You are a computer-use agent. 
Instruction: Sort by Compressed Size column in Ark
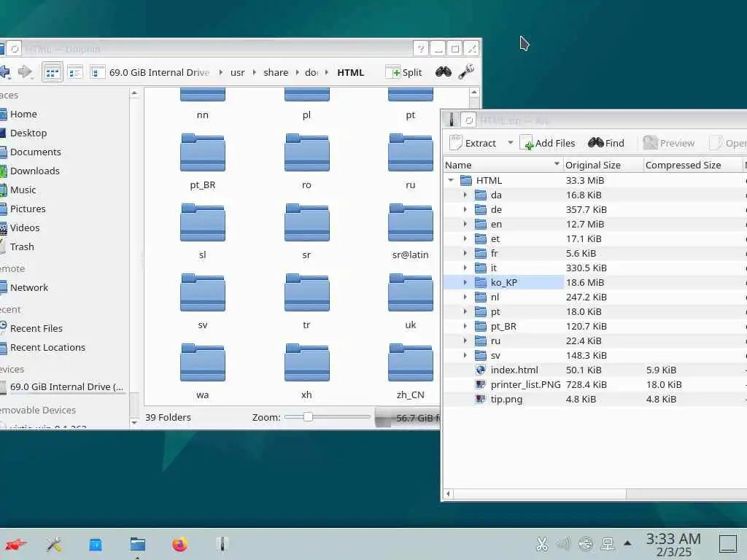click(x=693, y=166)
